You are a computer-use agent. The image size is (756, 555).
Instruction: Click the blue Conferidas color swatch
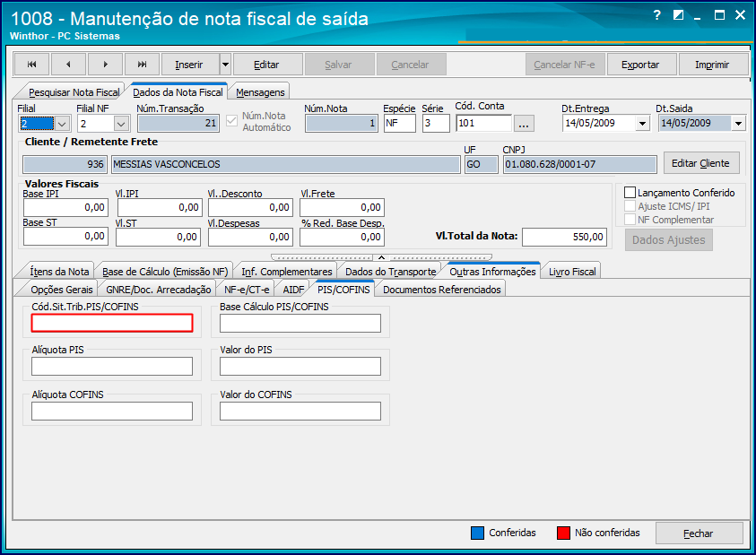point(477,533)
